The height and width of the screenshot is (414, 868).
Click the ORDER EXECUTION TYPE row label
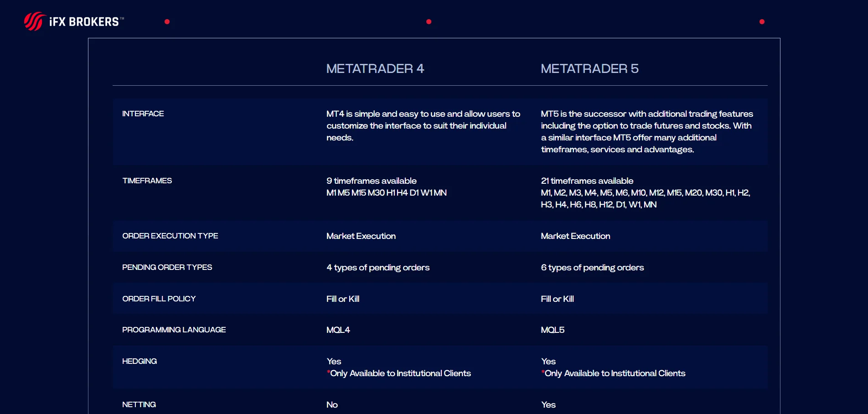click(170, 236)
